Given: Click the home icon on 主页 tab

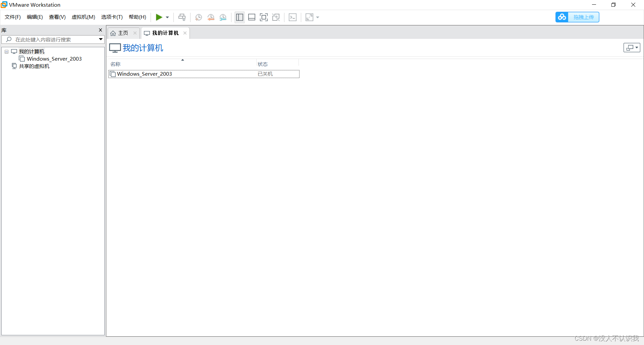Looking at the screenshot, I should pyautogui.click(x=113, y=33).
